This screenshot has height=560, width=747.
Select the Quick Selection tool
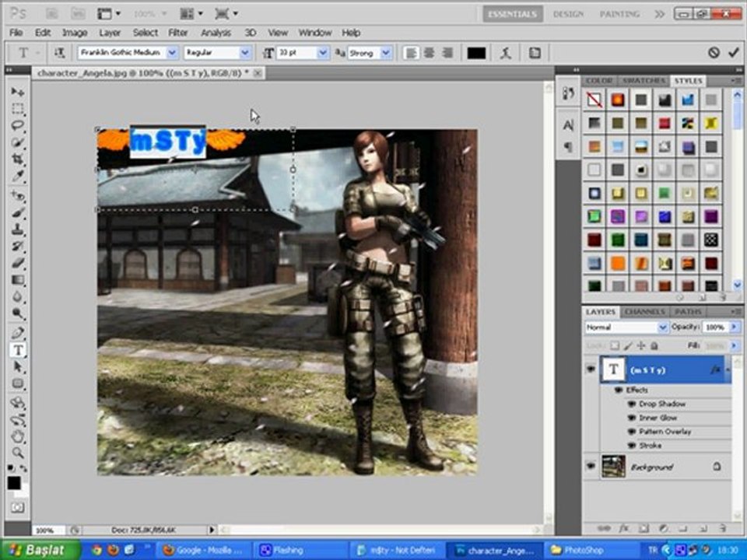(18, 142)
